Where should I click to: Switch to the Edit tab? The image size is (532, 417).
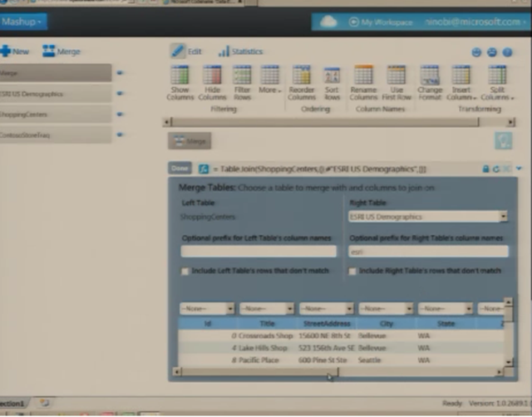coord(186,52)
